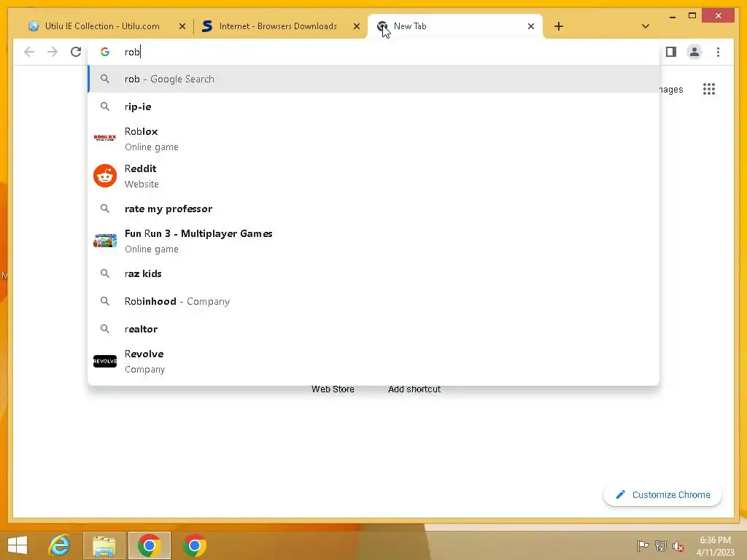747x560 pixels.
Task: Close the Utilu IE Collection tab
Action: (182, 26)
